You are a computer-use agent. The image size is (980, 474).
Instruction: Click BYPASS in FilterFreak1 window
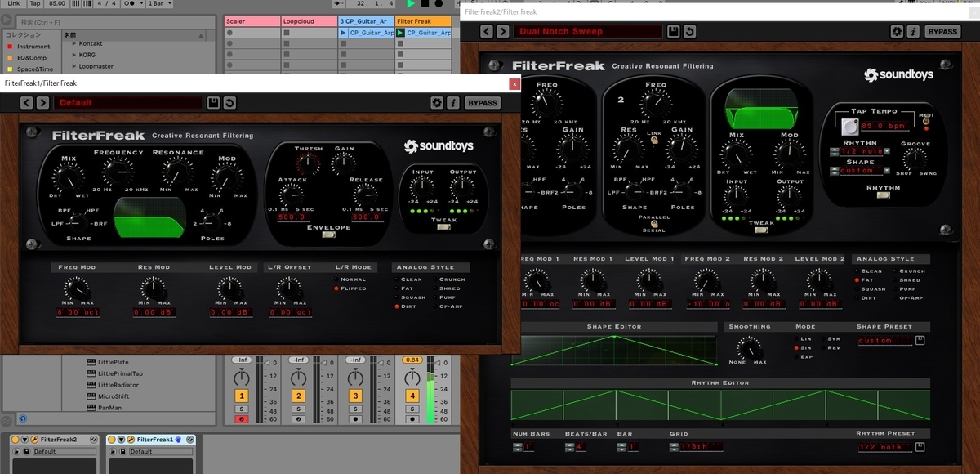[x=483, y=103]
